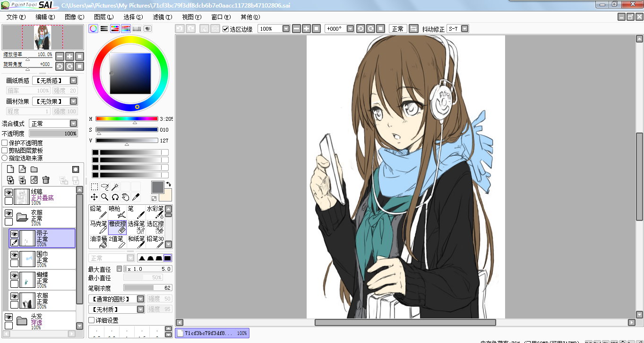Open the 画材效果 dropdown

click(x=55, y=101)
